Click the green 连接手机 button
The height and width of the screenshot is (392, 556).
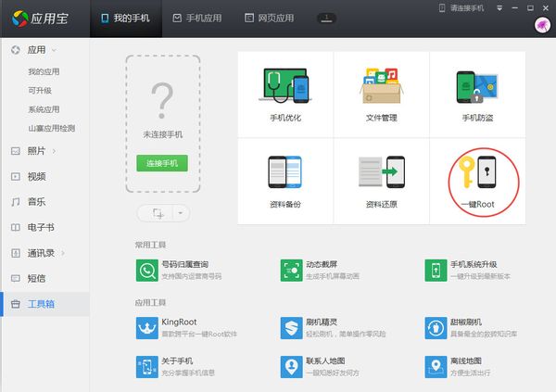162,163
